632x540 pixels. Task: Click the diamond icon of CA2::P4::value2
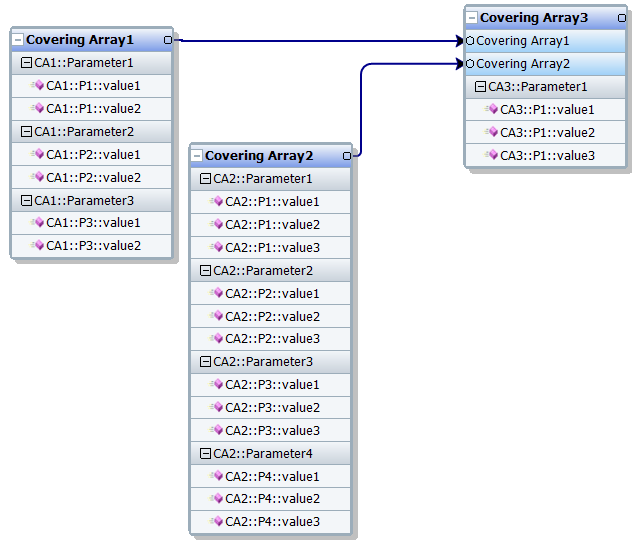[217, 498]
